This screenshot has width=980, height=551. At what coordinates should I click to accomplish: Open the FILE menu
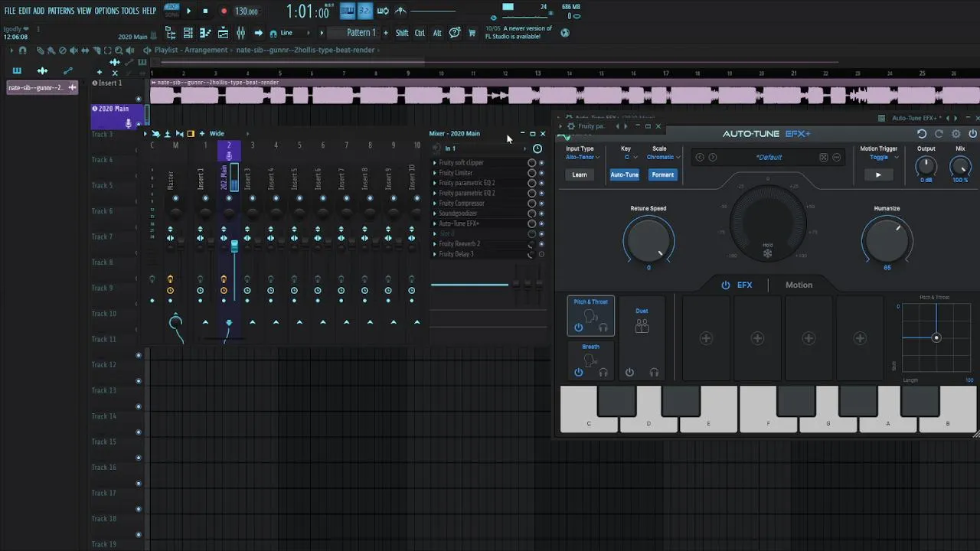pos(10,11)
